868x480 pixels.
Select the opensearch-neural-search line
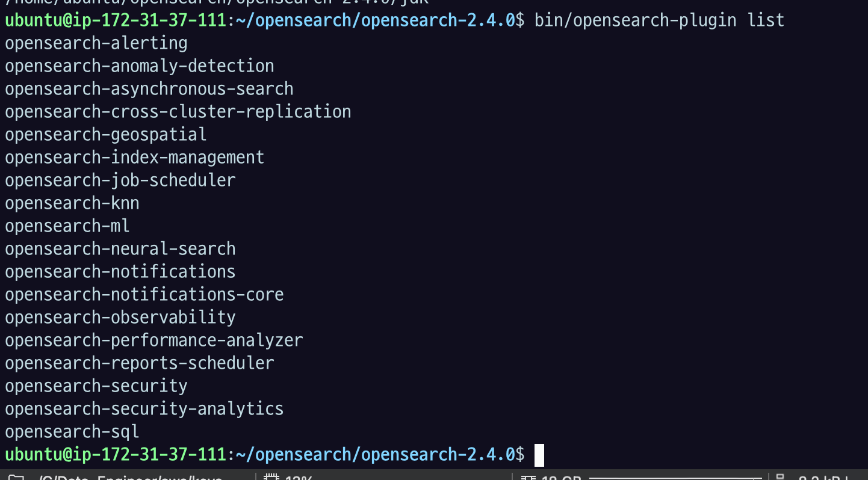click(120, 249)
